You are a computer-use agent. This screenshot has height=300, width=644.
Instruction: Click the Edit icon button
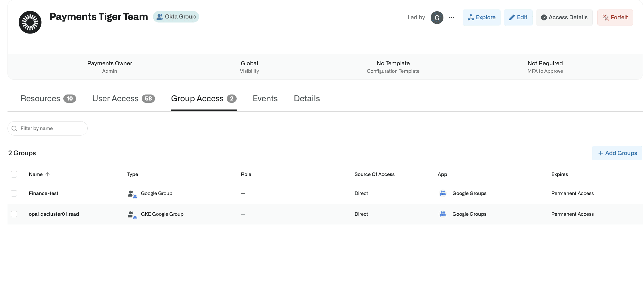518,17
